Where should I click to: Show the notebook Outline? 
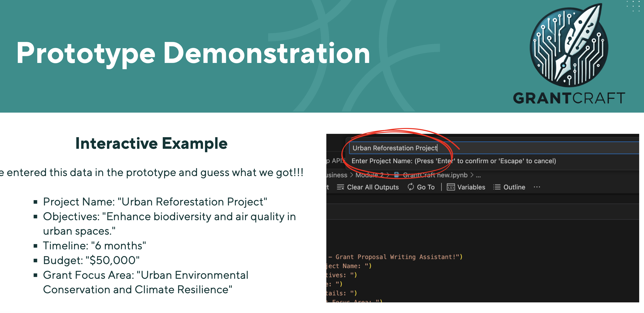(509, 187)
